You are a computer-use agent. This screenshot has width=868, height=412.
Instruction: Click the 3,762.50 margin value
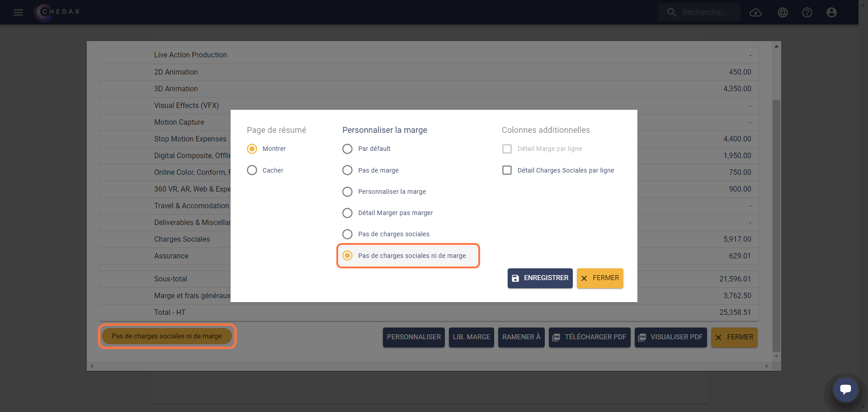click(x=737, y=295)
